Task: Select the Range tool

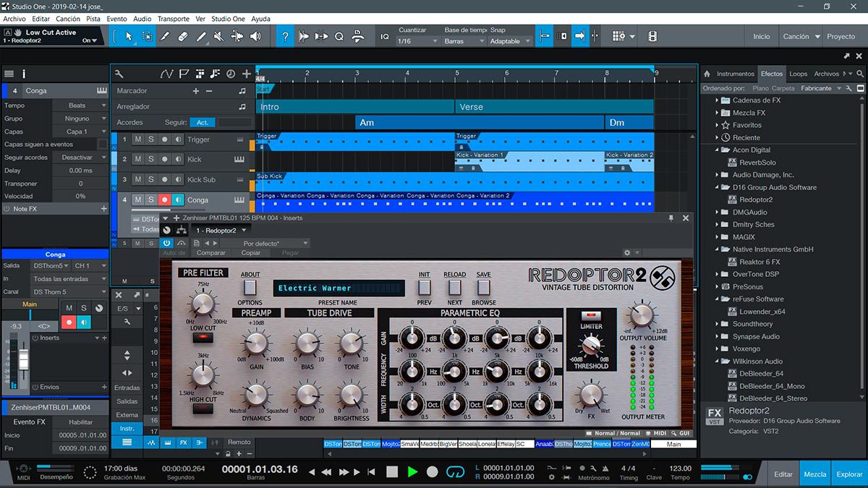Action: point(147,36)
